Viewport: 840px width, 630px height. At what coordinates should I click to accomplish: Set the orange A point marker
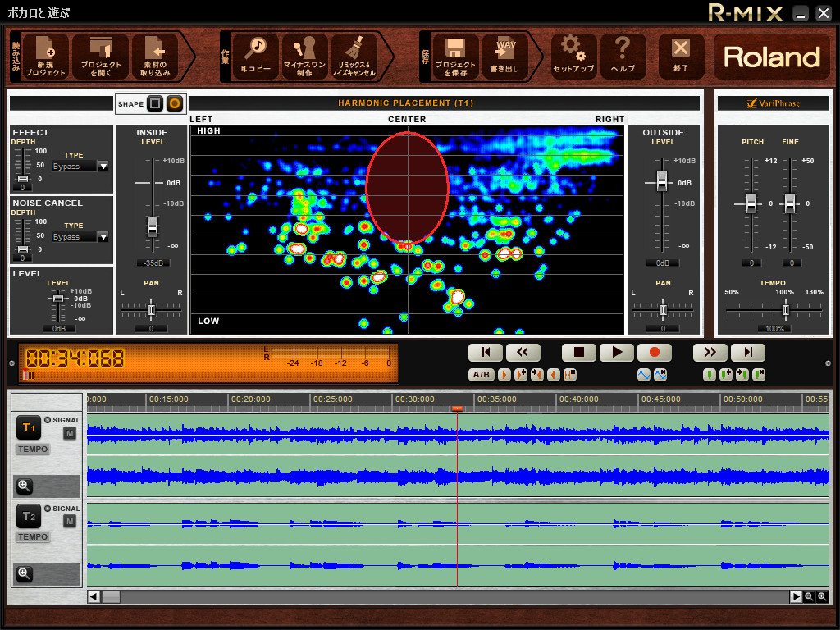pyautogui.click(x=504, y=374)
